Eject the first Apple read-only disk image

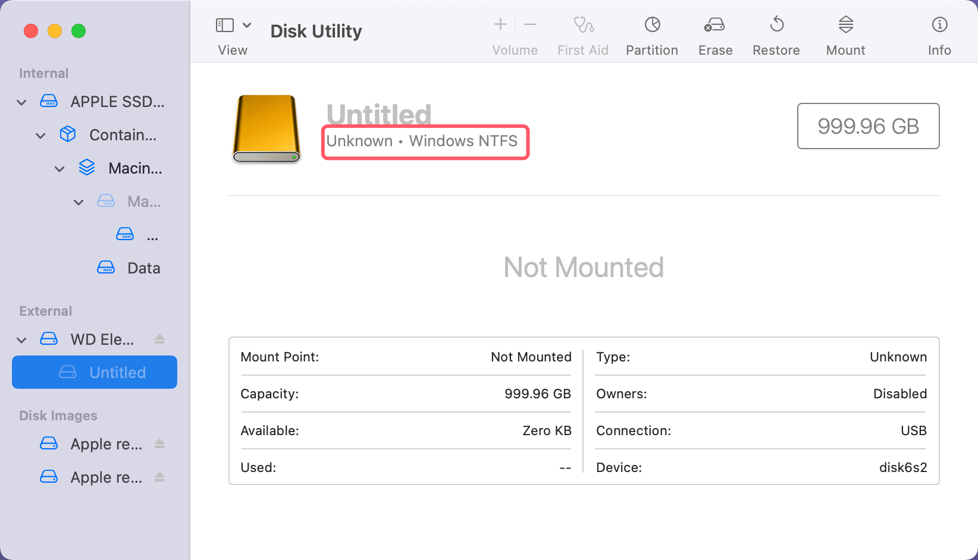click(159, 443)
